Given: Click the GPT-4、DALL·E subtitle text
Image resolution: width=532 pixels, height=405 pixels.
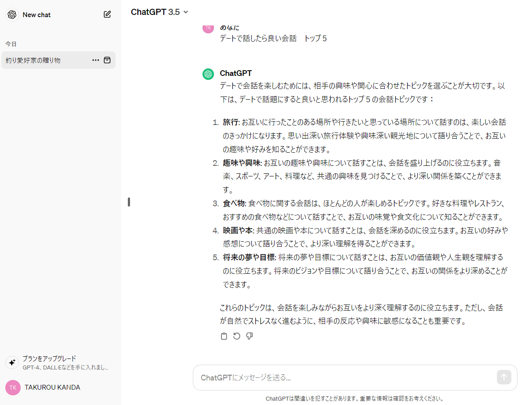Looking at the screenshot, I should (65, 367).
